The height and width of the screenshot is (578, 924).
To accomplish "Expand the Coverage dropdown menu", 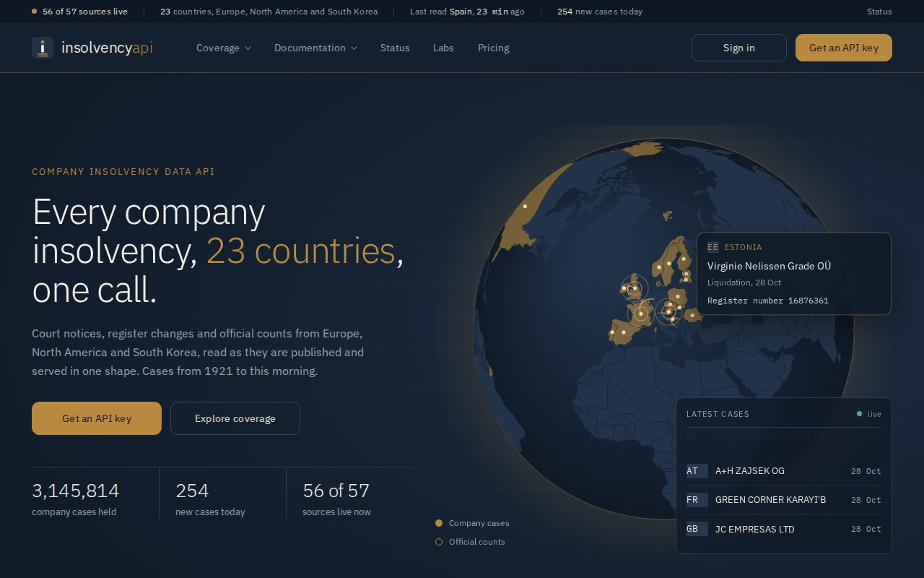I will pyautogui.click(x=224, y=48).
